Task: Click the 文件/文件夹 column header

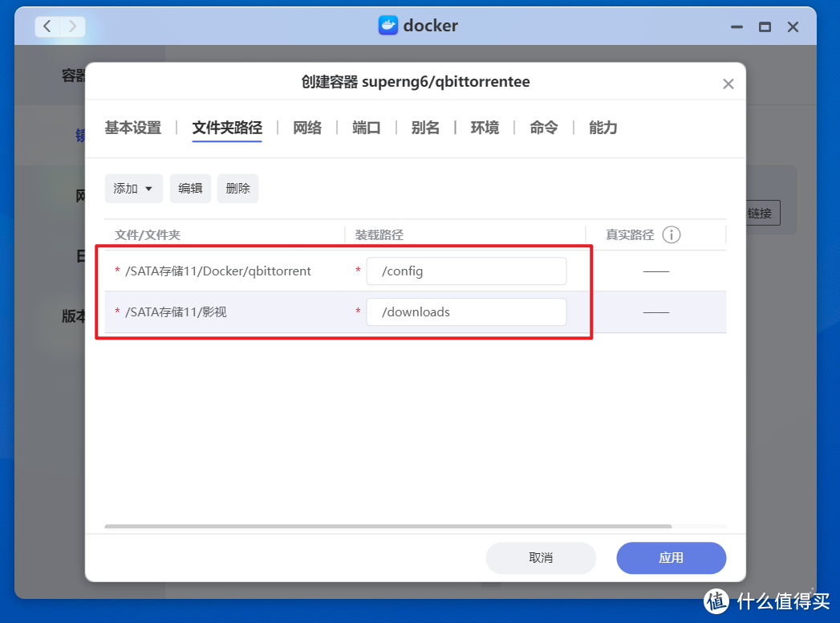Action: pos(148,235)
